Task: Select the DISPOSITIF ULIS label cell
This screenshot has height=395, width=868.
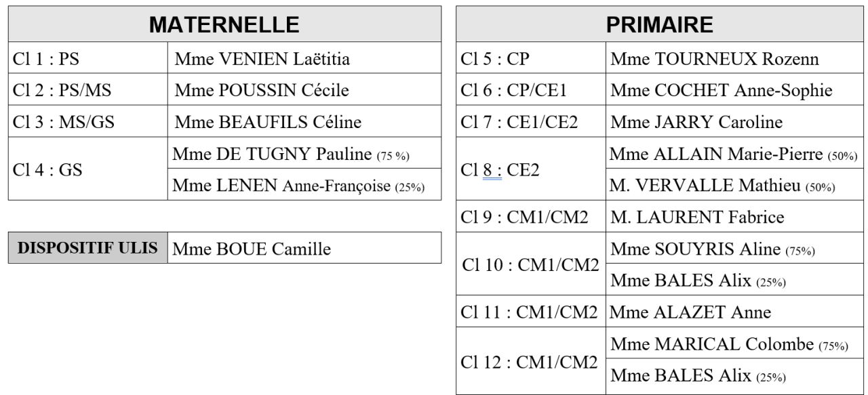Action: coord(88,248)
